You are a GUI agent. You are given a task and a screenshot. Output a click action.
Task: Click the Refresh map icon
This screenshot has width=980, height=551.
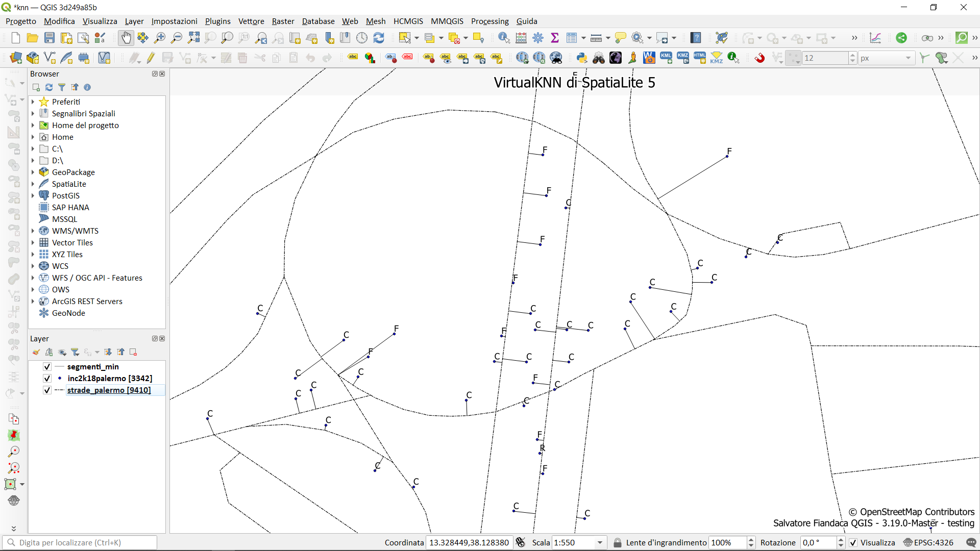coord(379,38)
